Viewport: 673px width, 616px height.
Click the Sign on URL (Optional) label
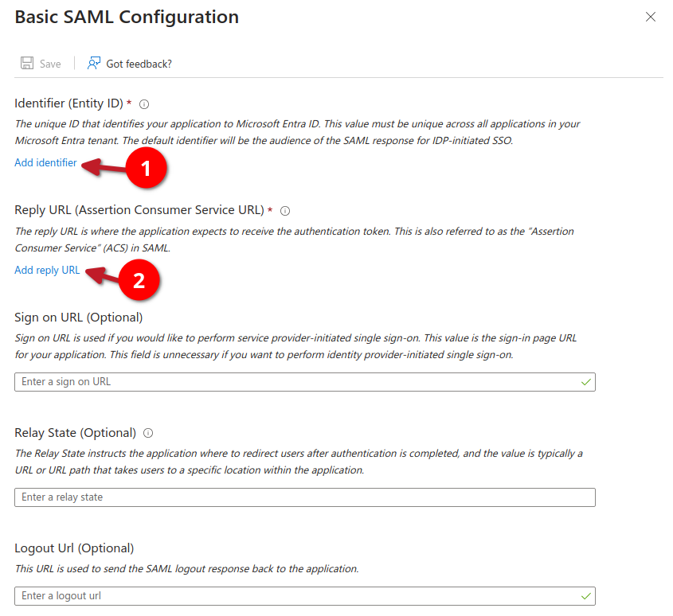(x=78, y=318)
